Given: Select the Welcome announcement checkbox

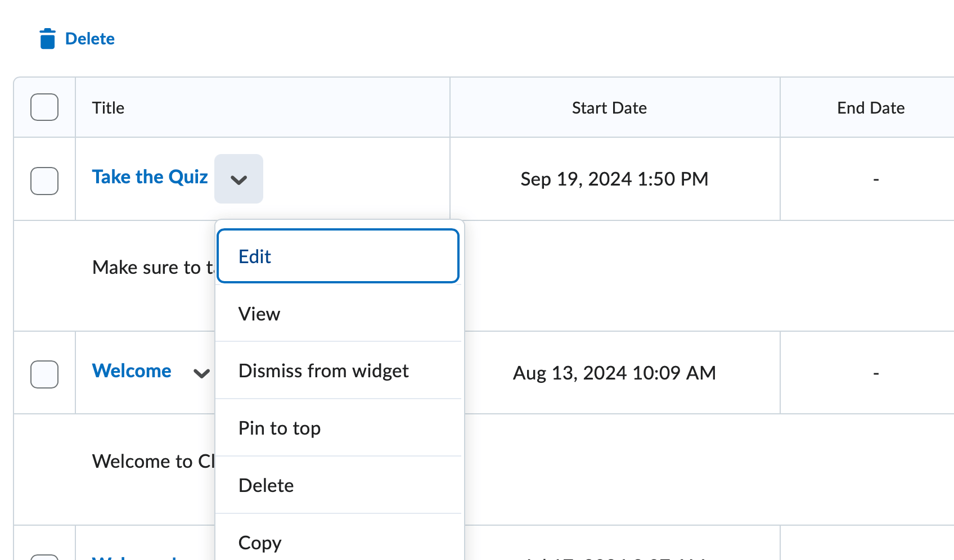Looking at the screenshot, I should (x=44, y=374).
